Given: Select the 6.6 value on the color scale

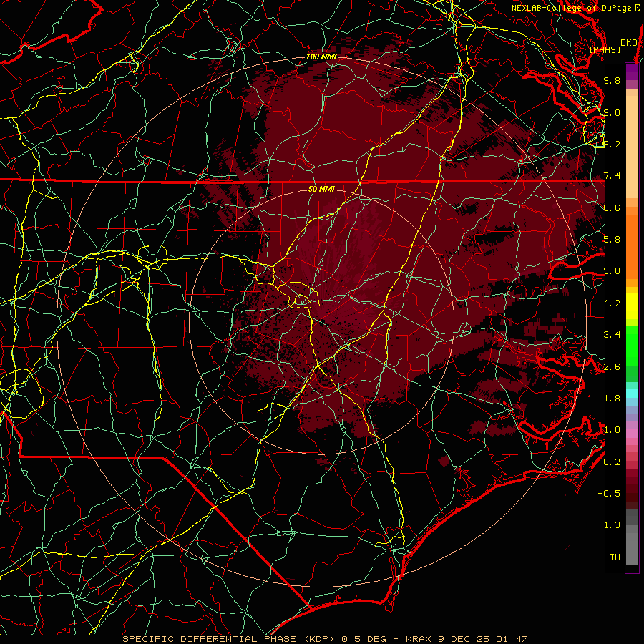Looking at the screenshot, I should click(x=612, y=208).
